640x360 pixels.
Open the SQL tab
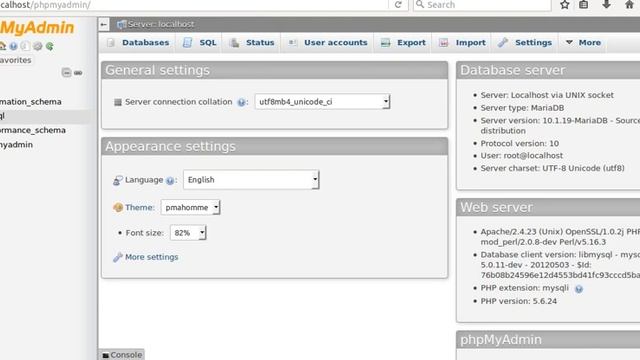click(x=200, y=42)
